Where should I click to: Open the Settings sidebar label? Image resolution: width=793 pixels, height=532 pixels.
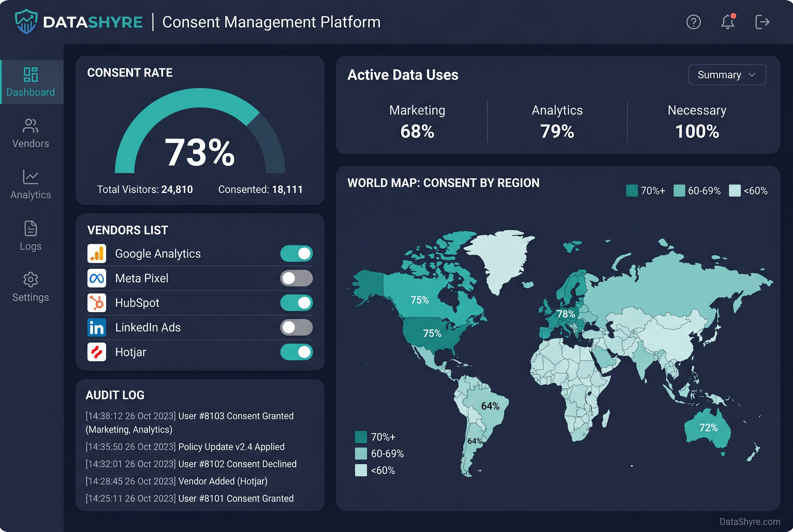pyautogui.click(x=30, y=297)
